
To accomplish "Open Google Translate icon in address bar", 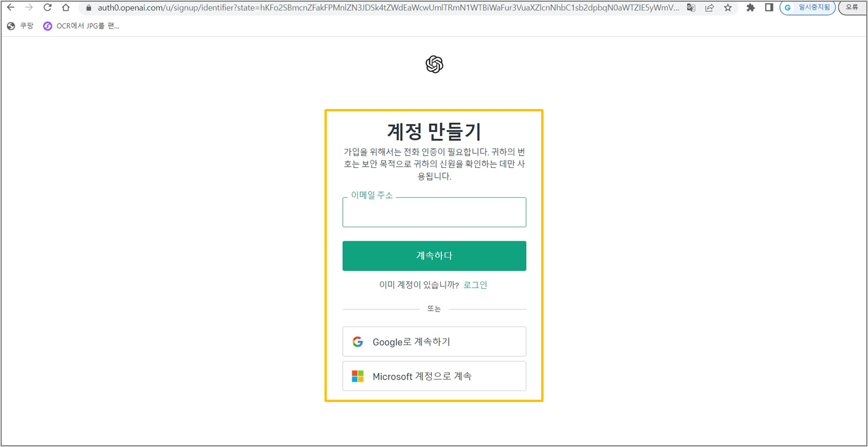I will [x=690, y=9].
